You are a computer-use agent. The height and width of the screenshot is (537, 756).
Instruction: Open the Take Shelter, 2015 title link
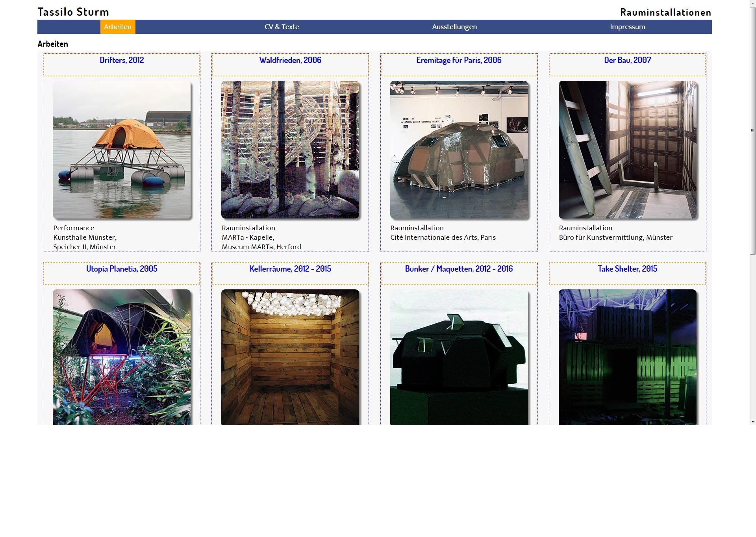627,269
